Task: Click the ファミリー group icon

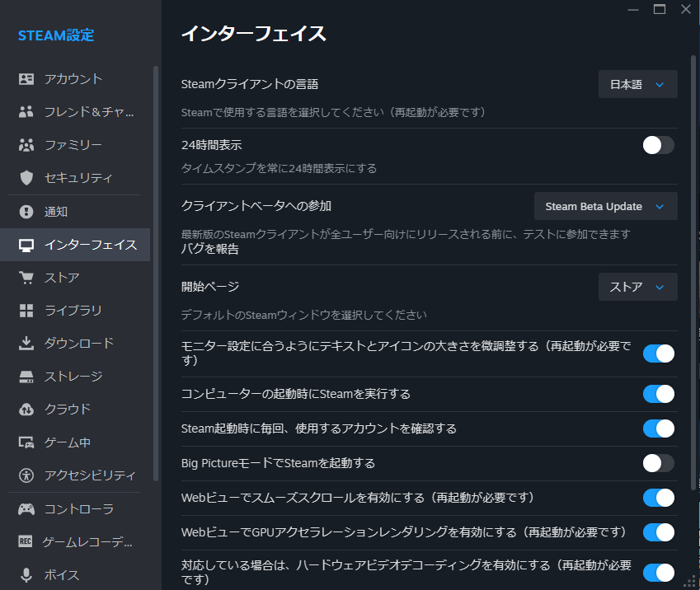Action: [26, 145]
